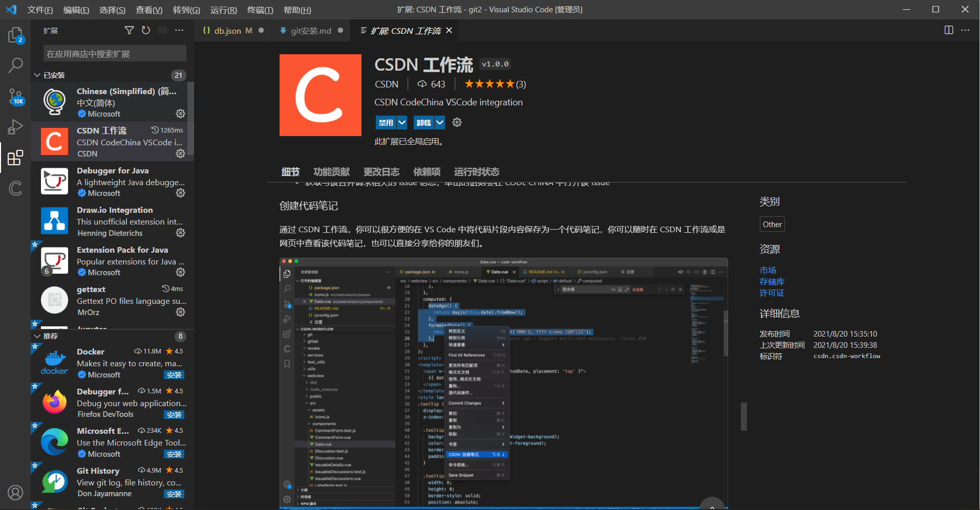Manage gear for Draw.io Integration
This screenshot has width=980, height=510.
tap(180, 233)
